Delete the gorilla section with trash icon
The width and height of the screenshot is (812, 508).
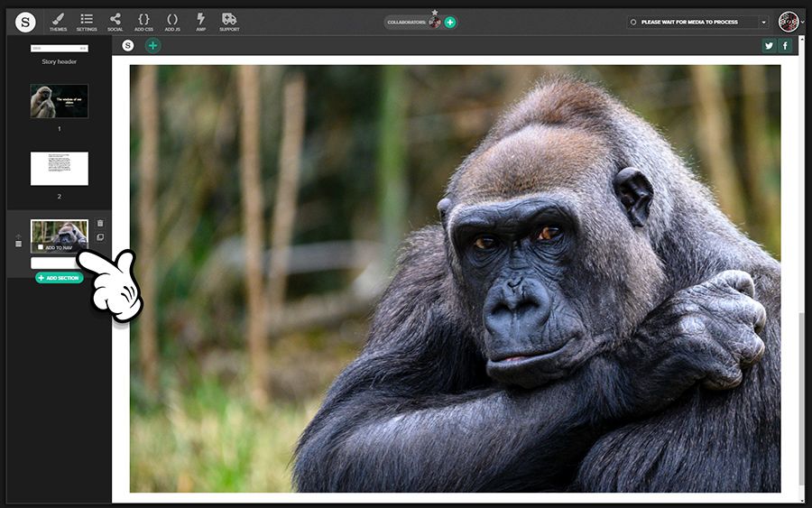[100, 223]
